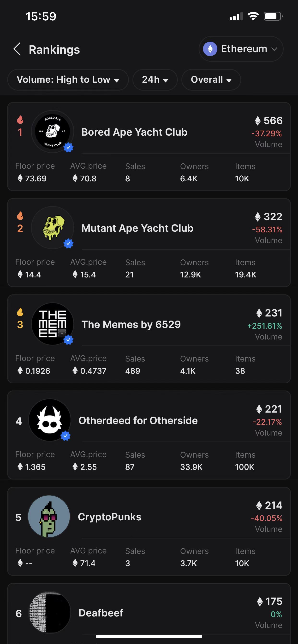Tap the Ethereum logo in chain selector
Viewport: 298px width, 644px height.
click(x=210, y=49)
